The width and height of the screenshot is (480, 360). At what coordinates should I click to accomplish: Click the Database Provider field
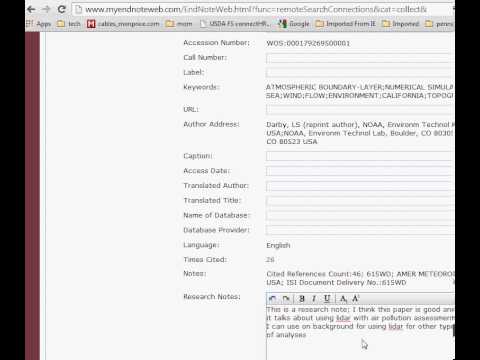pos(360,230)
